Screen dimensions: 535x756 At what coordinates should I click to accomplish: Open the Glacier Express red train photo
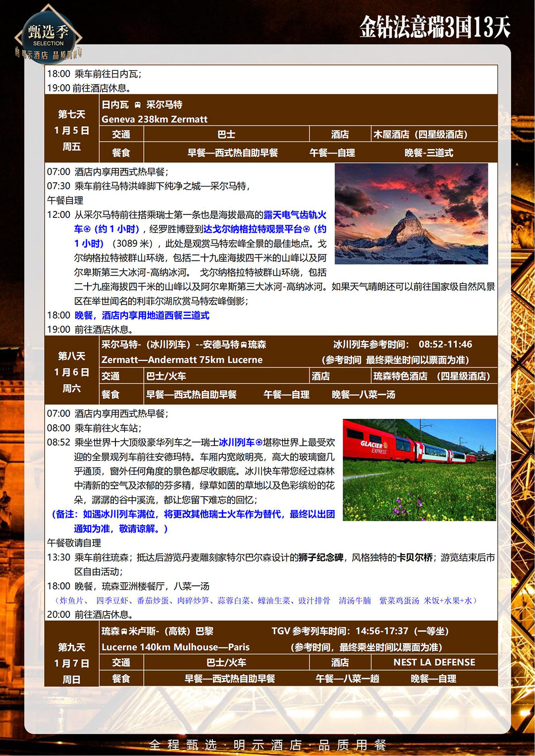pos(419,470)
